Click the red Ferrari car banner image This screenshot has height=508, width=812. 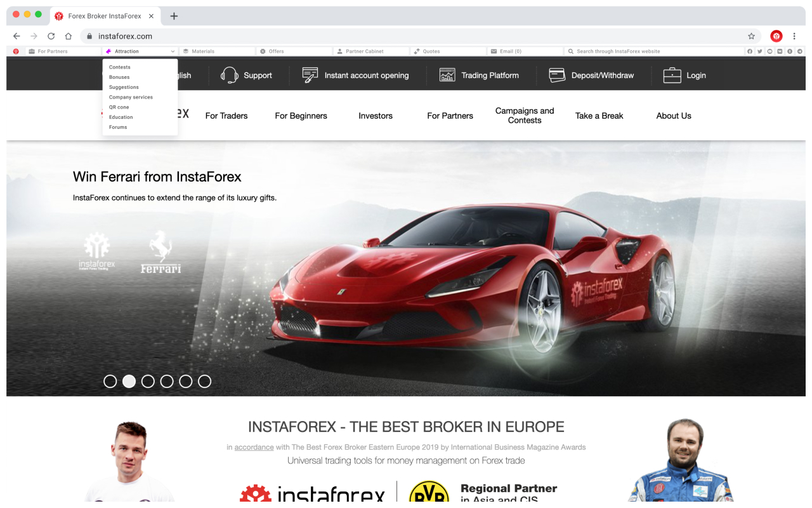(x=473, y=277)
